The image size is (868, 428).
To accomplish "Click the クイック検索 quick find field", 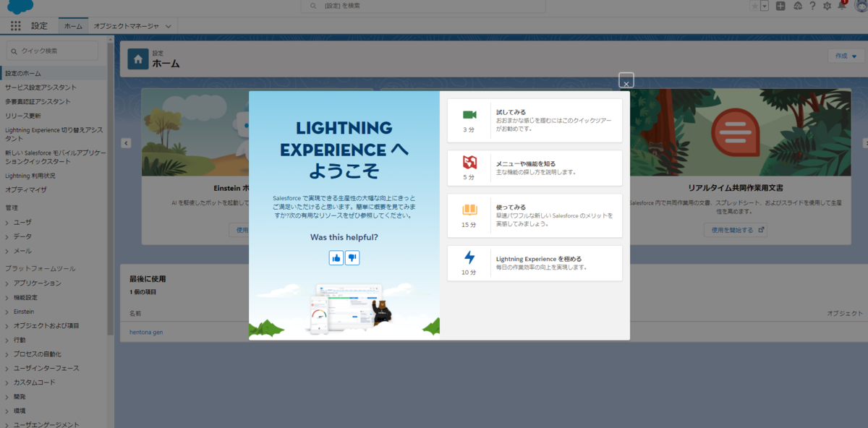I will coord(52,51).
